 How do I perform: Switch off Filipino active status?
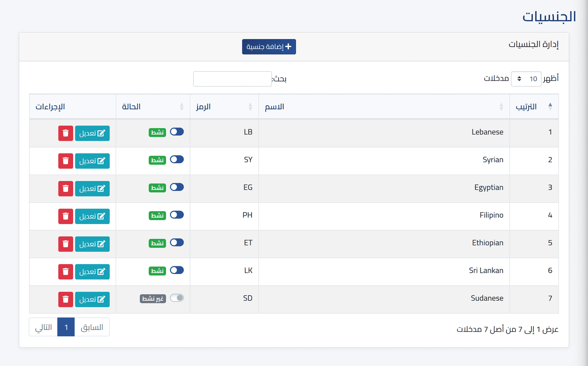(177, 215)
